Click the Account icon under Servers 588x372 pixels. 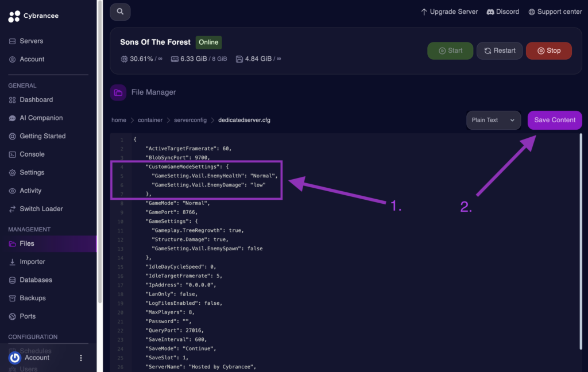(13, 59)
